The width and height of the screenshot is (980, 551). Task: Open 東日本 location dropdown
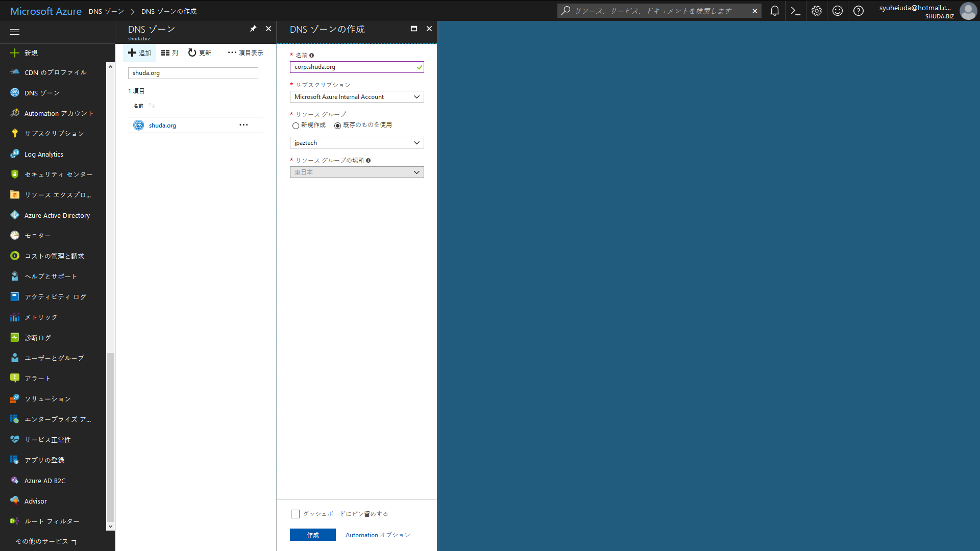[x=357, y=172]
